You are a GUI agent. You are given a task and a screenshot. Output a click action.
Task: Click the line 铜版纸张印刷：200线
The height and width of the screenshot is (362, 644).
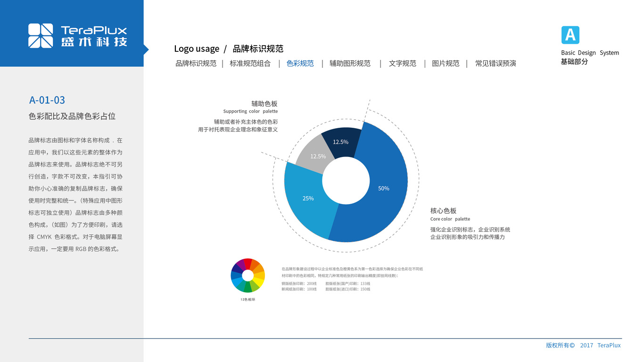coord(299,284)
